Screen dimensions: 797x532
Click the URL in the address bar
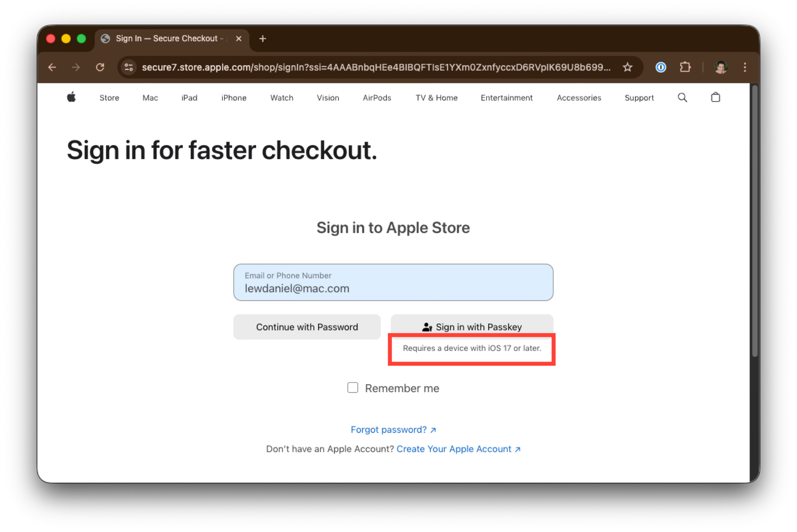click(376, 67)
